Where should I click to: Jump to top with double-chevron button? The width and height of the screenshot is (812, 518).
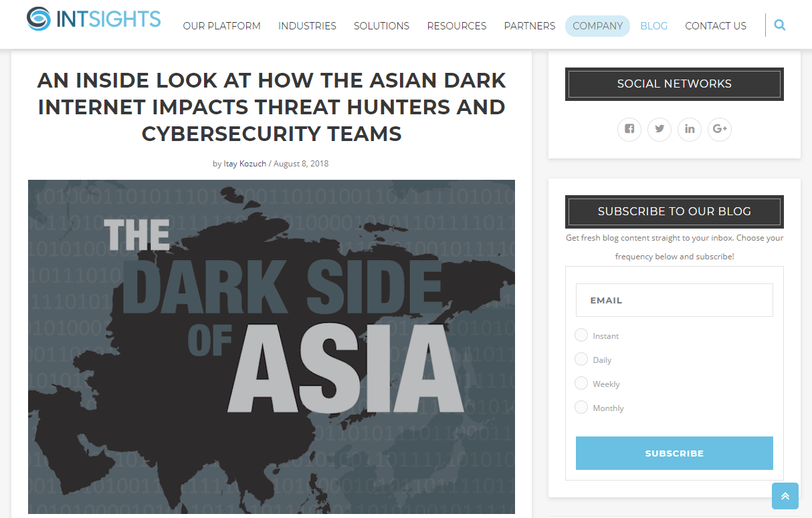coord(785,496)
